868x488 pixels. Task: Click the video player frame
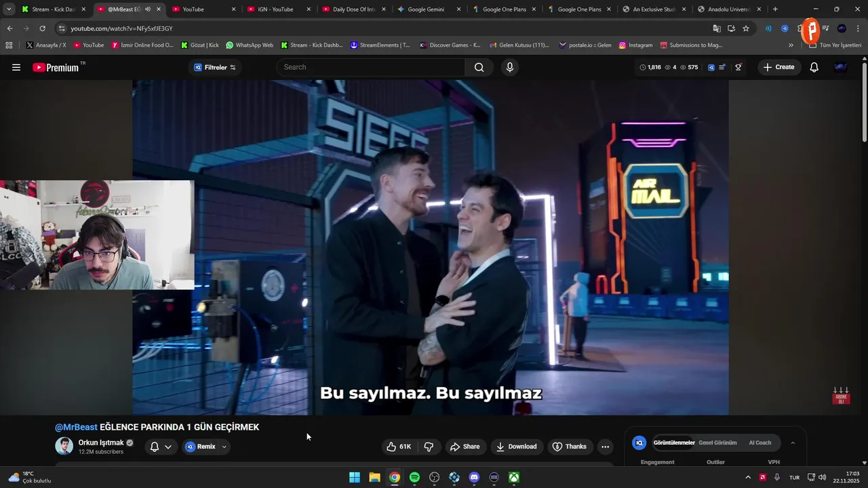point(431,247)
